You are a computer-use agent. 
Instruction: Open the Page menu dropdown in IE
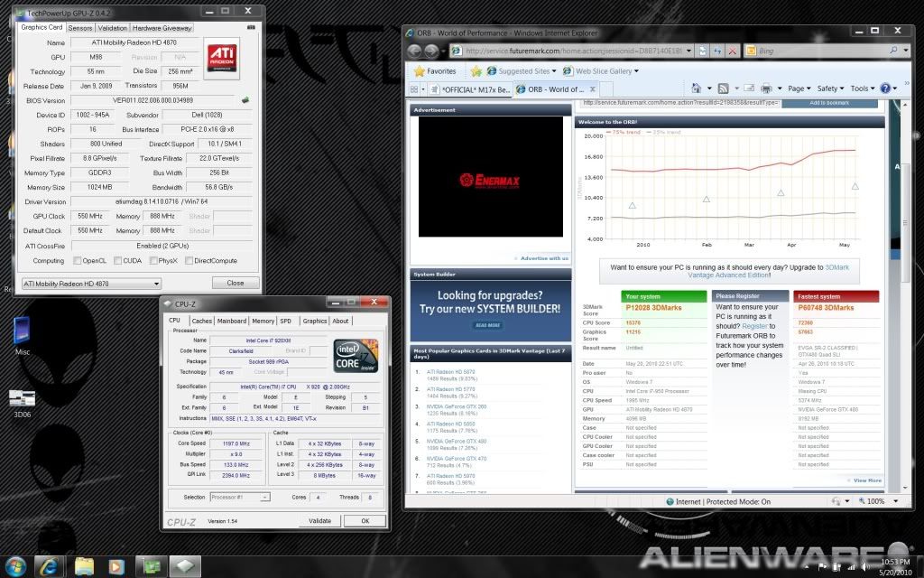(799, 89)
